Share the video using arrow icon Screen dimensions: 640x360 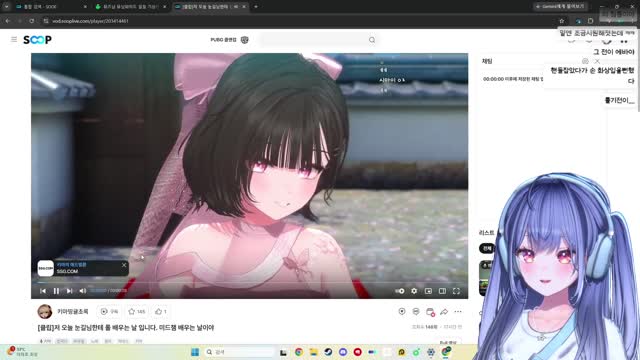coord(444,311)
